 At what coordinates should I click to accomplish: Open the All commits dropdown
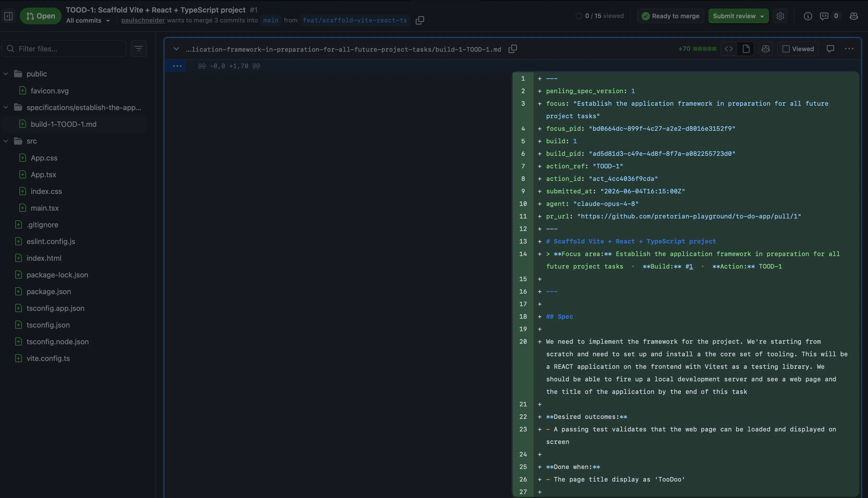88,21
